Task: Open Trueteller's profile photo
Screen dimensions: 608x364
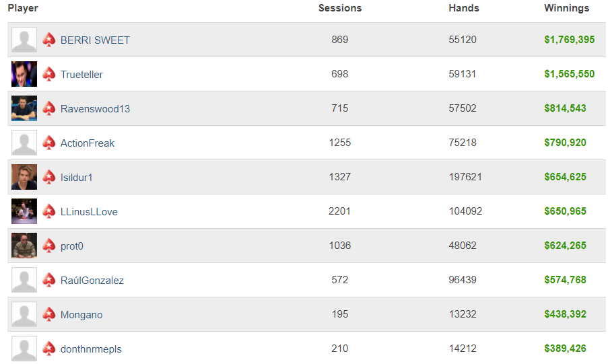Action: [24, 74]
